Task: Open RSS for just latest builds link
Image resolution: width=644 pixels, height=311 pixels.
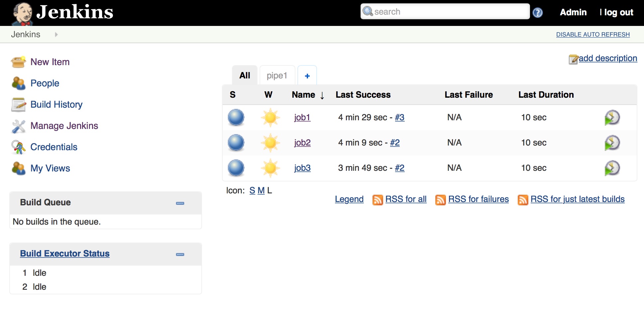Action: click(578, 199)
